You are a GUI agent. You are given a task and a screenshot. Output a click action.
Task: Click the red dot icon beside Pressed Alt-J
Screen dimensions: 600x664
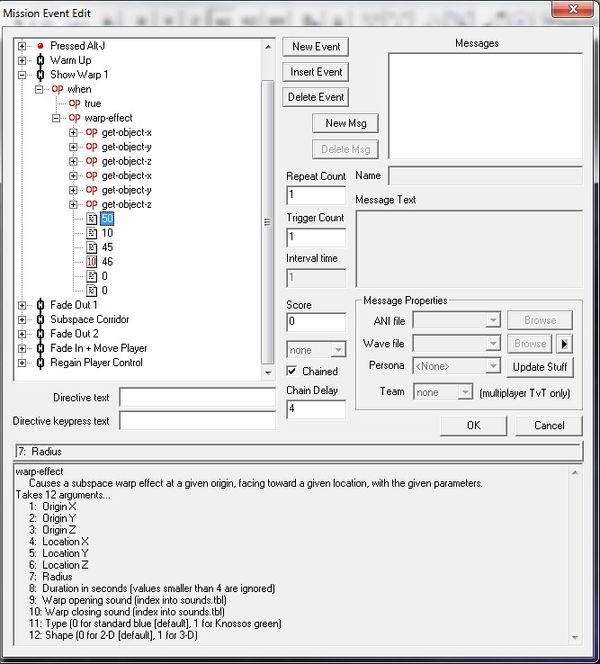click(40, 46)
